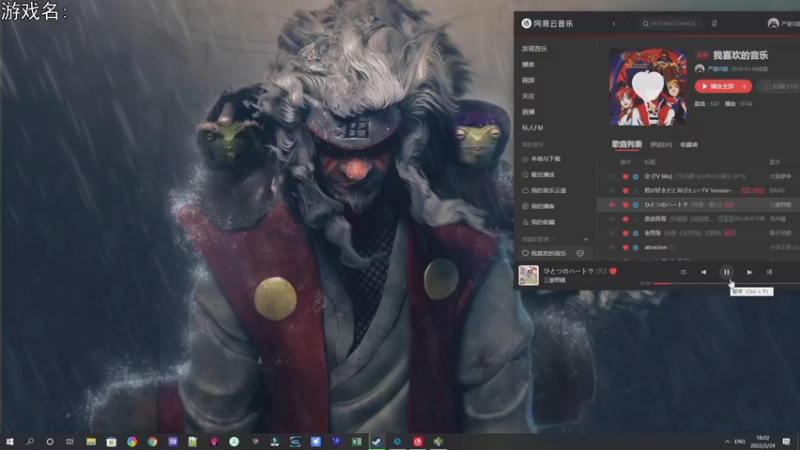Select the song attraction
Image resolution: width=800 pixels, height=450 pixels.
(656, 247)
